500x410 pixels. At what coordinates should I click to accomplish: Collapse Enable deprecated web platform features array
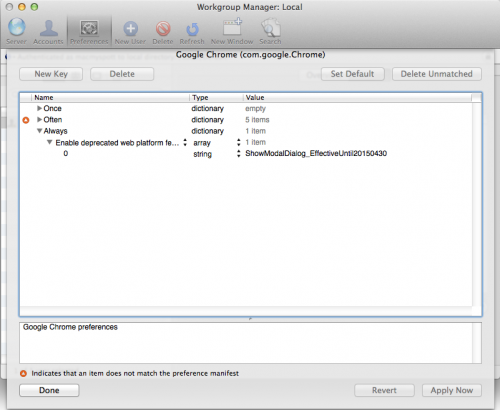tap(49, 142)
